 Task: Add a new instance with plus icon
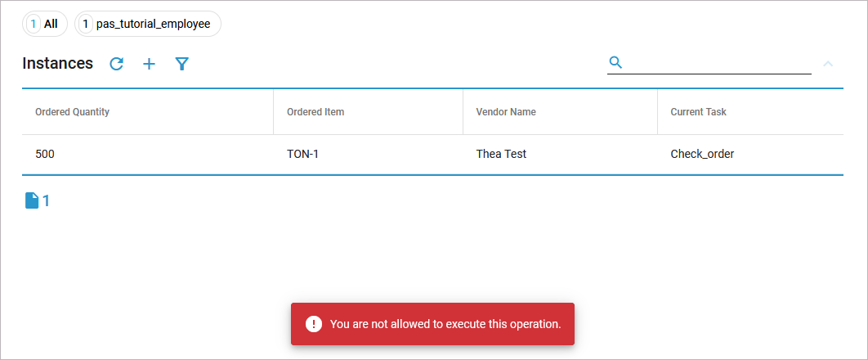tap(149, 64)
